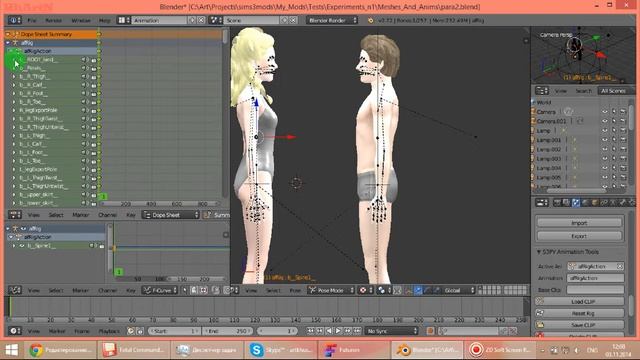Open the Dope Sheet mode dropdown
The image size is (640, 360).
click(171, 215)
